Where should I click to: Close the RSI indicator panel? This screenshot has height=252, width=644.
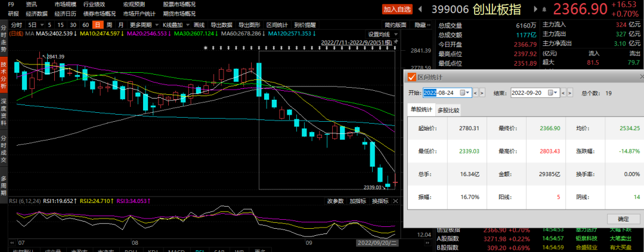(395, 201)
